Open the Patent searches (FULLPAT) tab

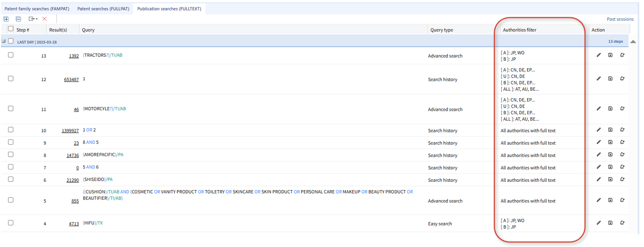tap(103, 9)
